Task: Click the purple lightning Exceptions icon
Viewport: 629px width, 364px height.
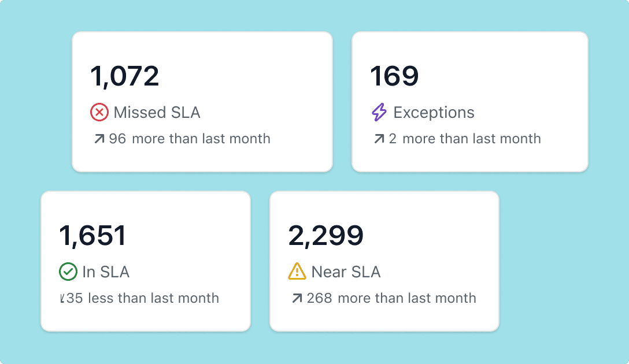Action: tap(379, 112)
